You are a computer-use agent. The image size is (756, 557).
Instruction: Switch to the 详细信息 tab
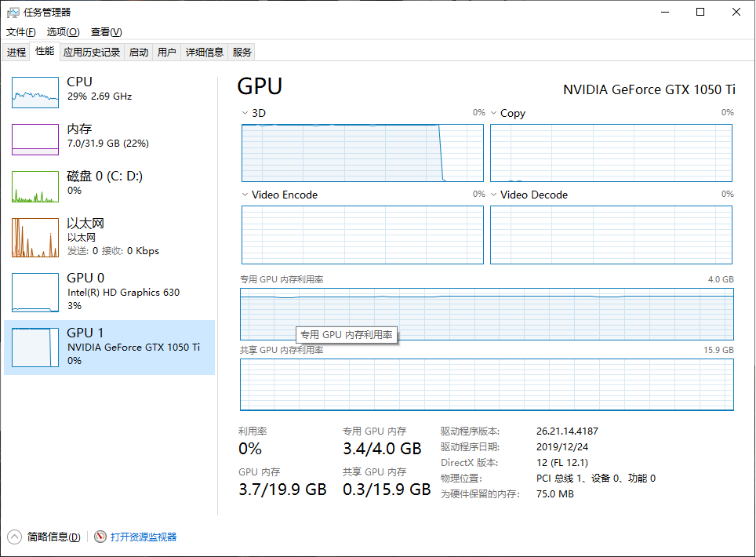pos(205,52)
